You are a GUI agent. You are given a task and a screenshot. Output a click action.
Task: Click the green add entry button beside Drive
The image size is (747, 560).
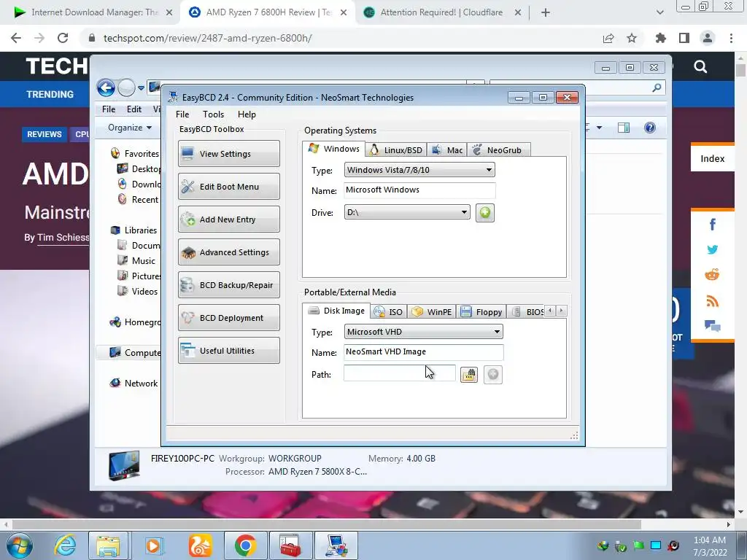(485, 212)
